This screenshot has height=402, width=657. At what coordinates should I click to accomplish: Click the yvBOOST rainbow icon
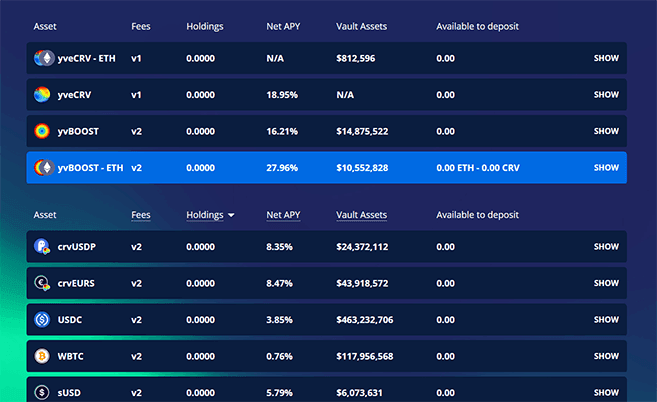click(42, 131)
